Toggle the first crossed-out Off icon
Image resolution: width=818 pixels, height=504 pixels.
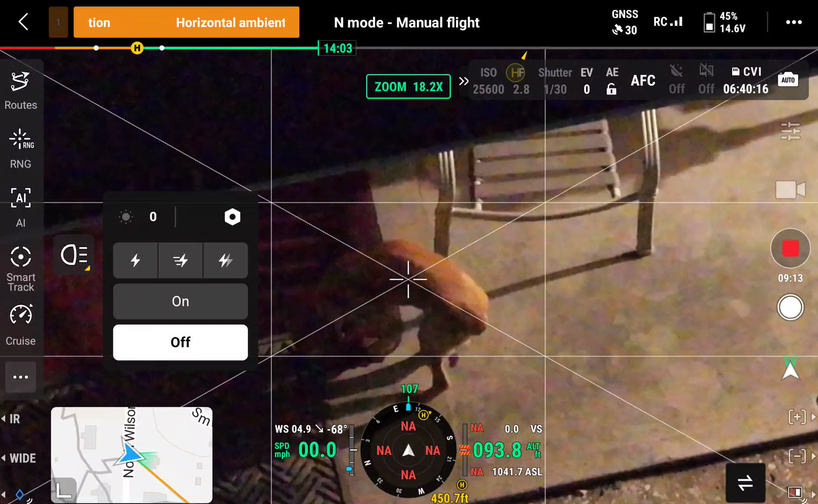(676, 80)
